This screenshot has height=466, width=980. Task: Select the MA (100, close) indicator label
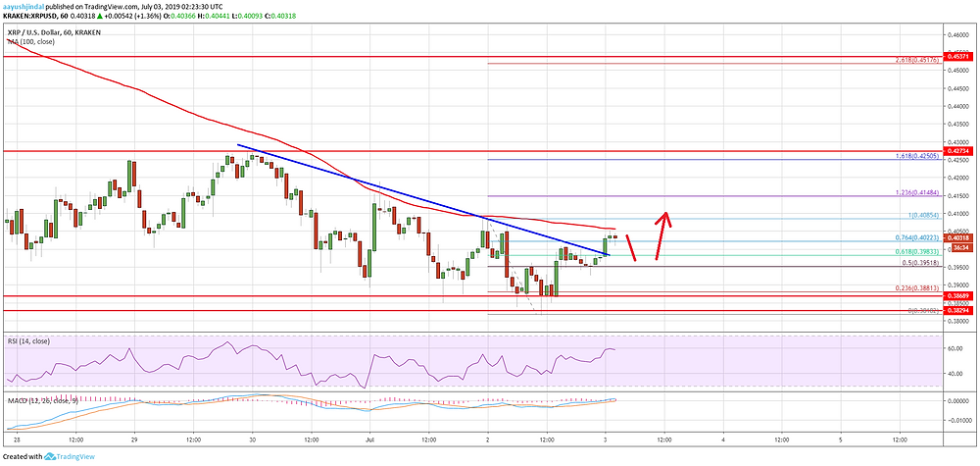30,41
